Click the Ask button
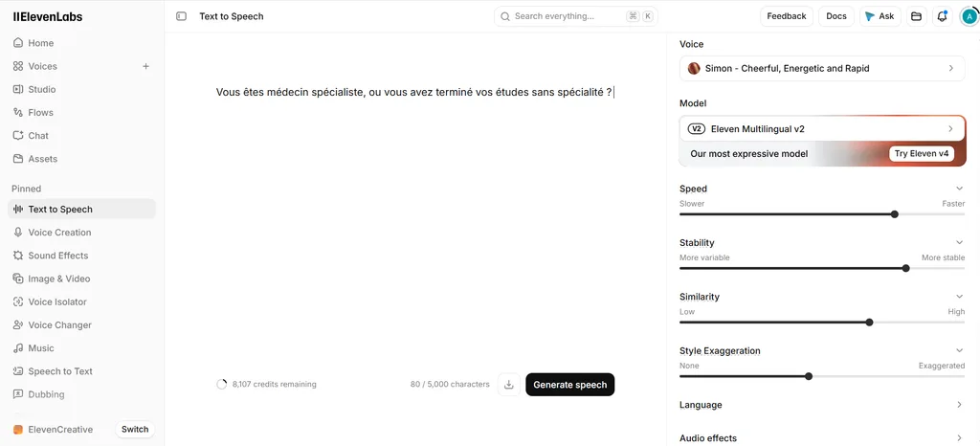 (880, 16)
